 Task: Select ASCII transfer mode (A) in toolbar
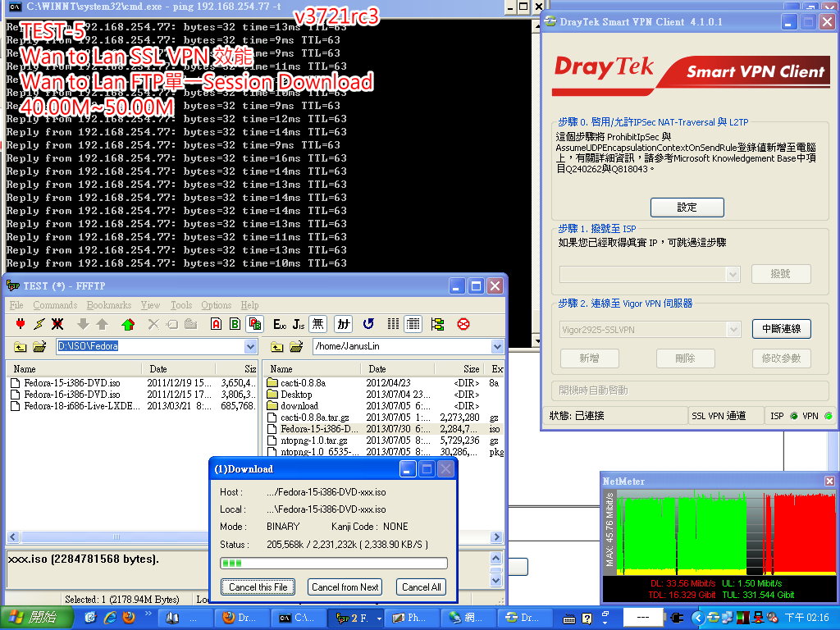pos(216,324)
